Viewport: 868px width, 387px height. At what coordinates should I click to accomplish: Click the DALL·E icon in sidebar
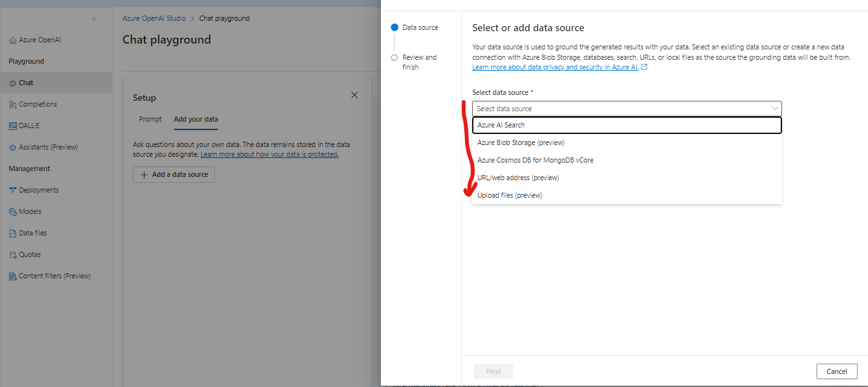pyautogui.click(x=13, y=126)
